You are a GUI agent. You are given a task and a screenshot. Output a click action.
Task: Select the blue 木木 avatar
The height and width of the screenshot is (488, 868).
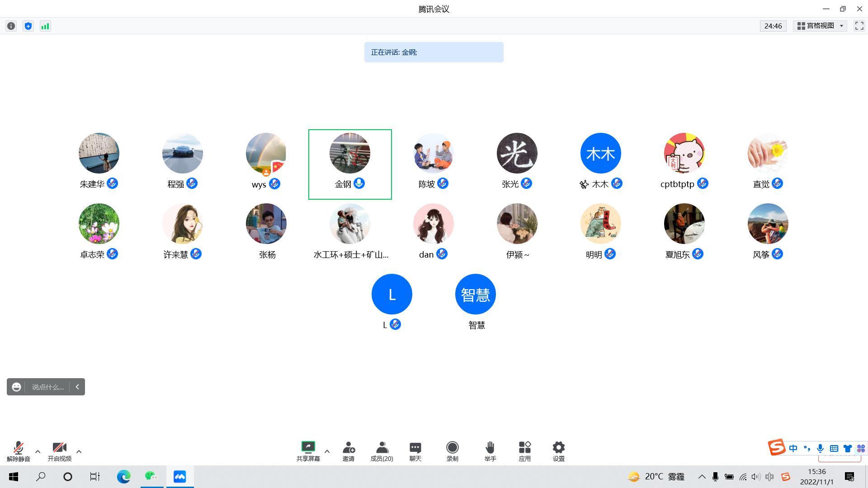pos(601,153)
